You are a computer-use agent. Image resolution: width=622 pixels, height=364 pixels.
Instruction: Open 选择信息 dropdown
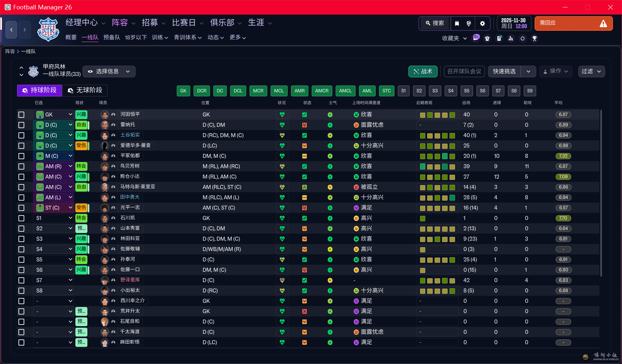coord(109,72)
